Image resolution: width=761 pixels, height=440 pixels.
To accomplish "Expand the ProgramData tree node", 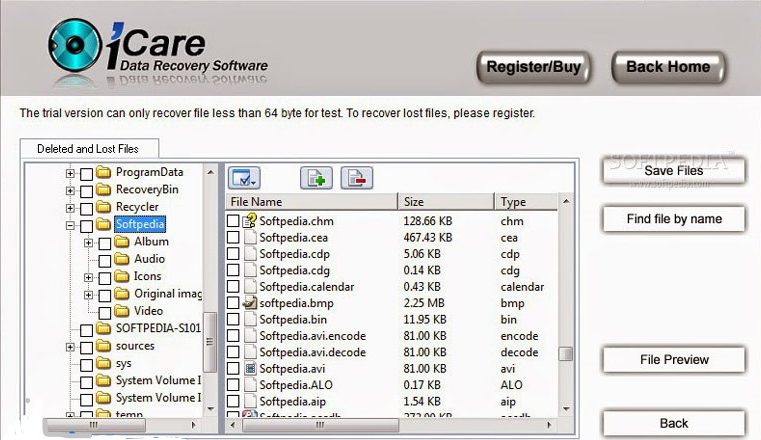I will (x=70, y=173).
